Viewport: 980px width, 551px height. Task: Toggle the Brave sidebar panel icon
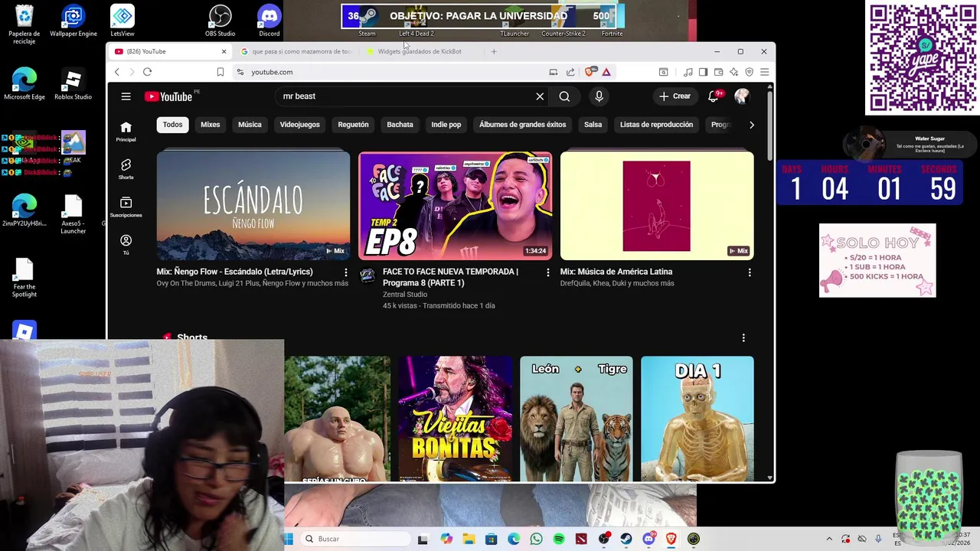click(703, 72)
